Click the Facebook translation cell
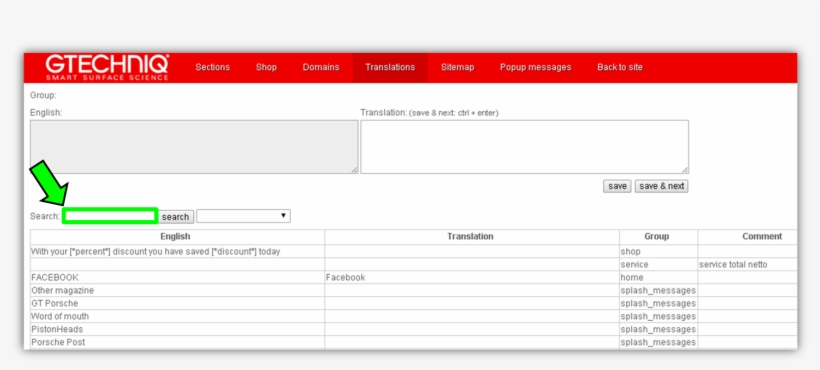Screen dimensions: 820x370 tap(472, 278)
